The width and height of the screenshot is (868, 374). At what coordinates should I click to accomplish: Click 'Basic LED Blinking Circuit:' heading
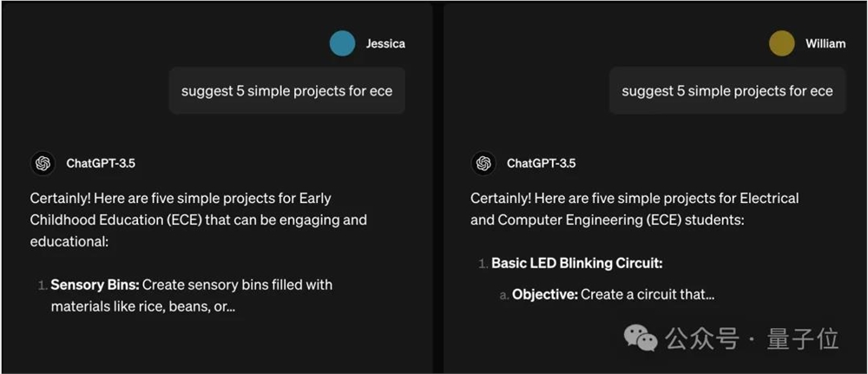[576, 263]
